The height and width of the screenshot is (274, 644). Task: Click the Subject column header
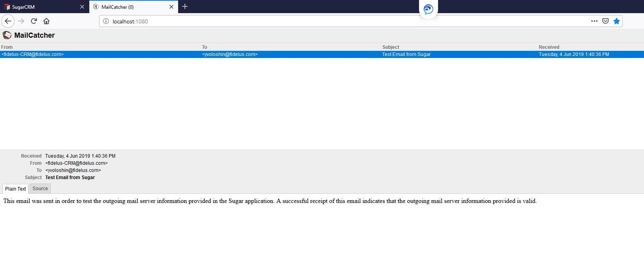(391, 47)
